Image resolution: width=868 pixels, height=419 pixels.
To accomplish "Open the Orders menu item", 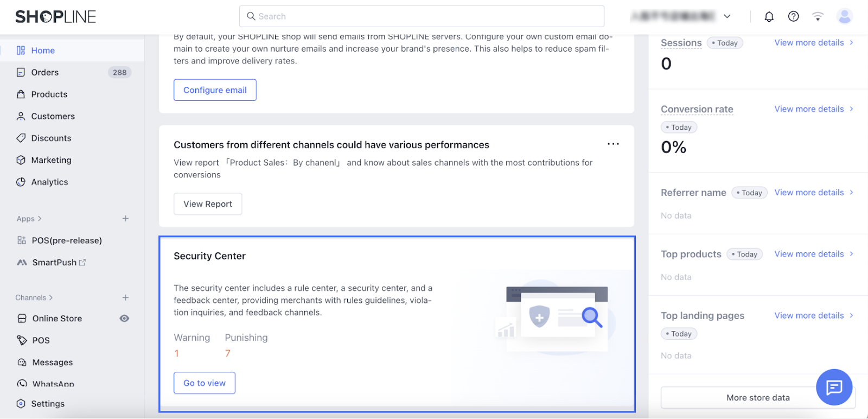I will pyautogui.click(x=45, y=73).
